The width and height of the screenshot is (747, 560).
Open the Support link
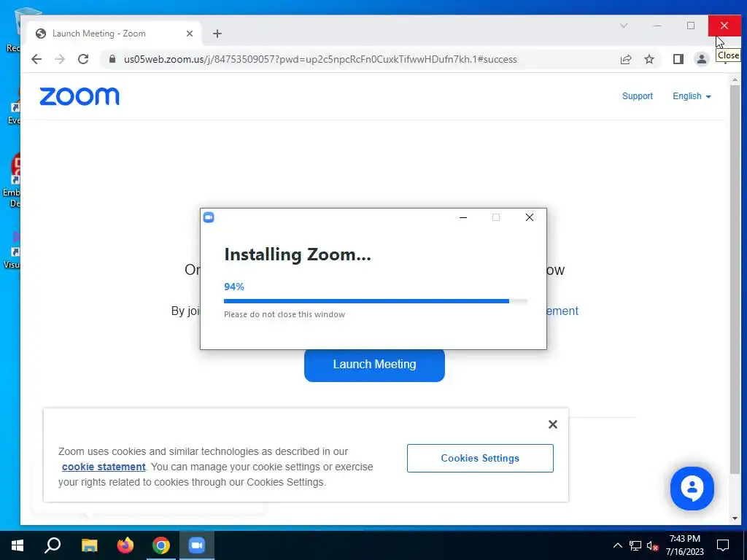click(x=637, y=96)
